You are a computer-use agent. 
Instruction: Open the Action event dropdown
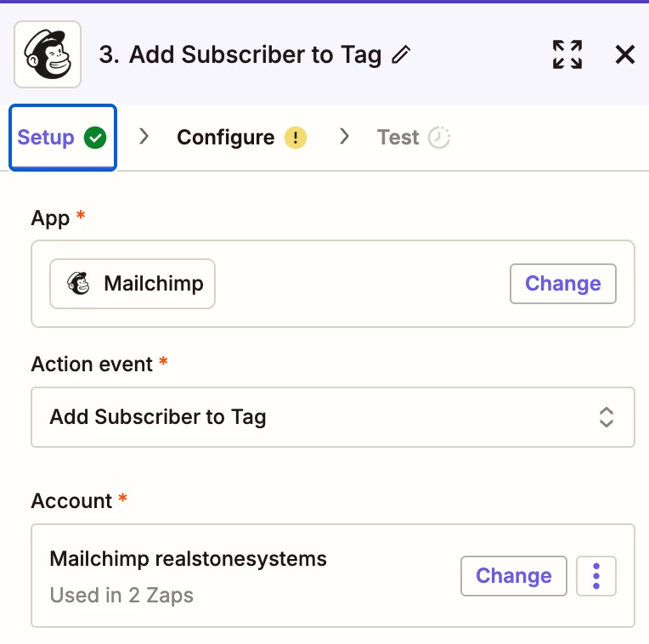(332, 417)
